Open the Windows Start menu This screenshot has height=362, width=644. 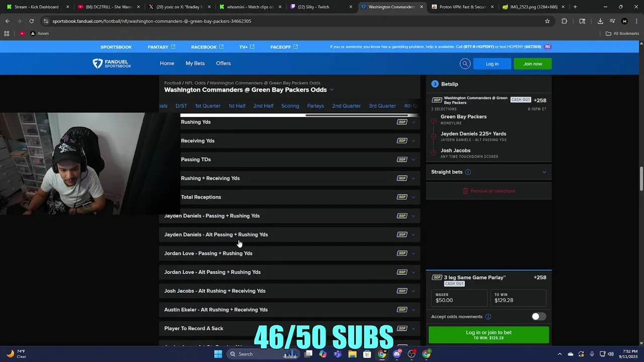[218, 354]
